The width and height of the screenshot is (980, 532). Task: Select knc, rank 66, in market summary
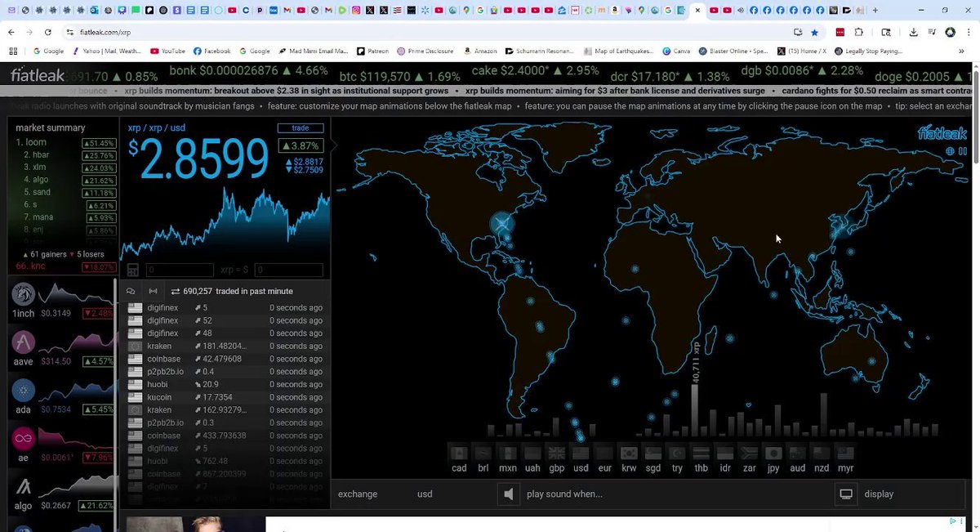tap(65, 267)
